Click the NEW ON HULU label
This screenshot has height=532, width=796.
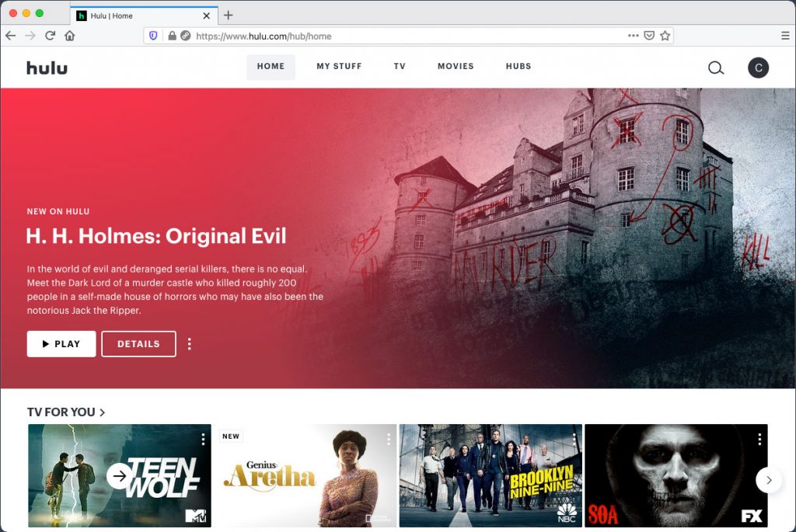[x=58, y=211]
